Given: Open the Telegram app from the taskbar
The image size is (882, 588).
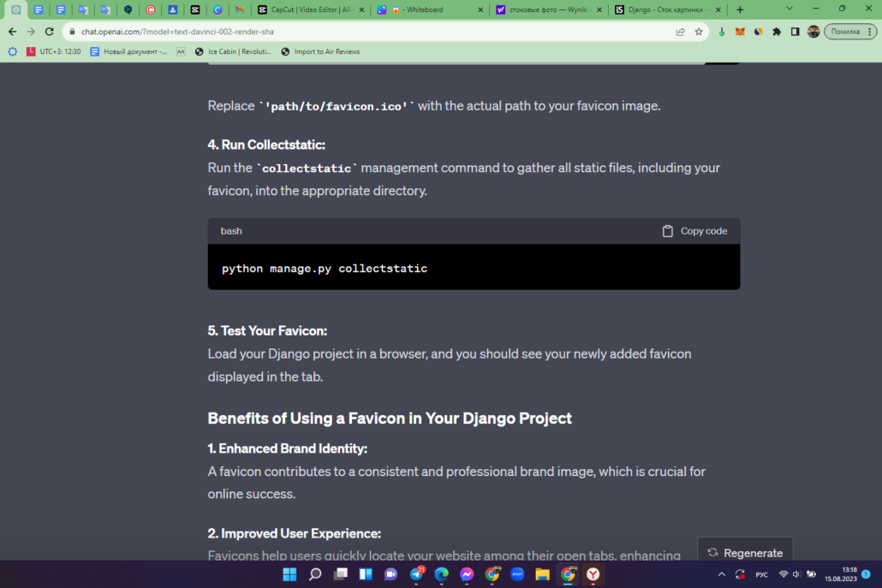Looking at the screenshot, I should (417, 574).
